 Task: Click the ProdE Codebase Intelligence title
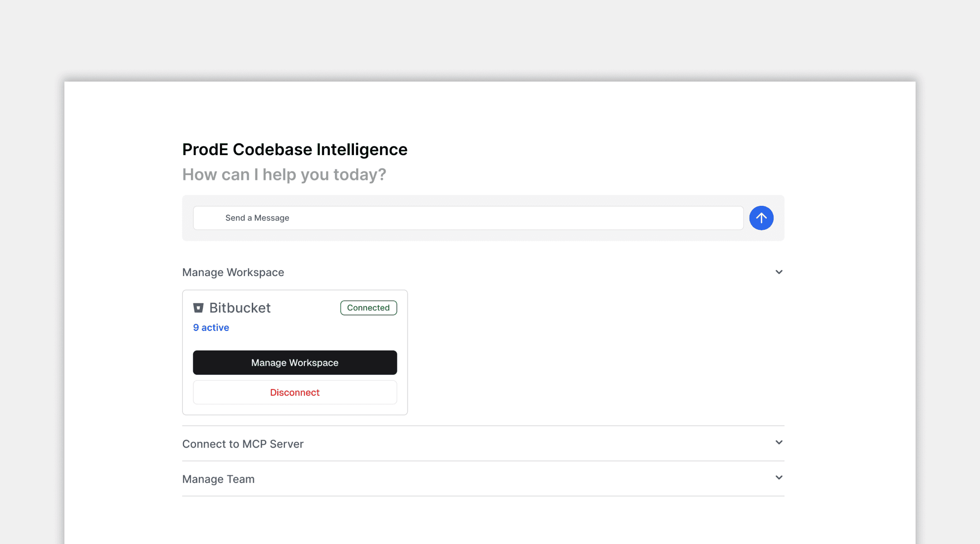(x=294, y=150)
